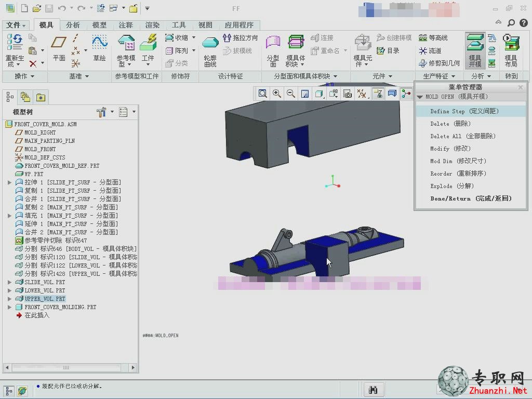Image resolution: width=532 pixels, height=399 pixels.
Task: Click the Pull Direction (拖拉方向) button
Action: pos(241,37)
